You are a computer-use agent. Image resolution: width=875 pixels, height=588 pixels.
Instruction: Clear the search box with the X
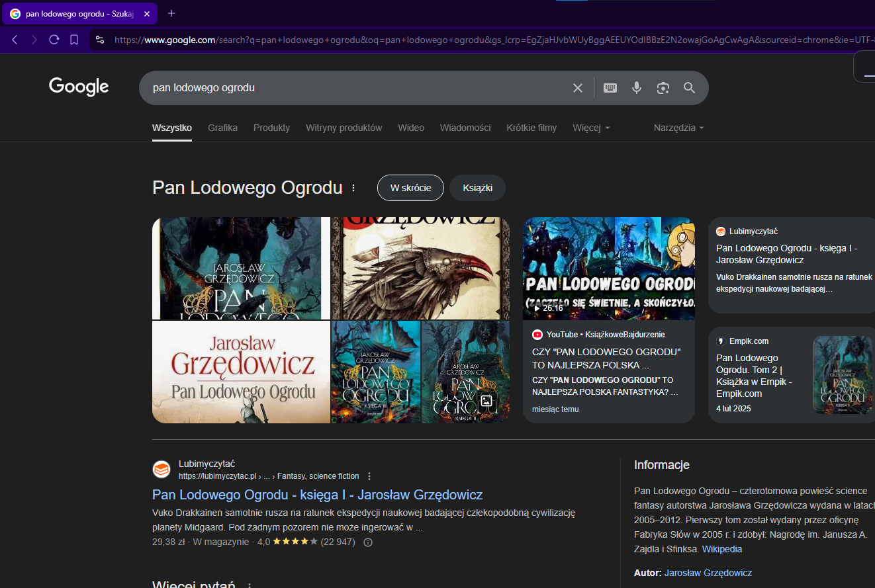(x=578, y=88)
